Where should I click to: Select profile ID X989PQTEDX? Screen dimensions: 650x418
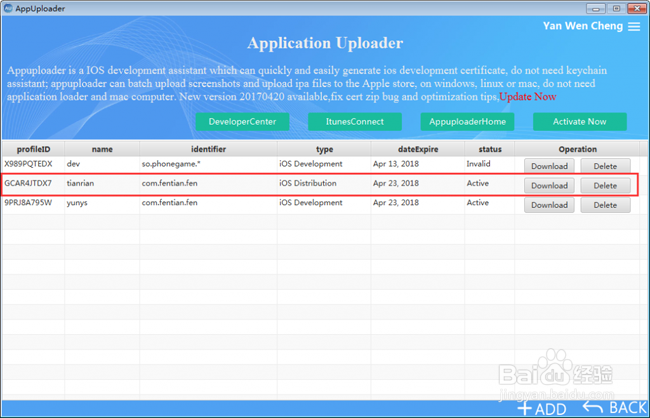click(28, 164)
